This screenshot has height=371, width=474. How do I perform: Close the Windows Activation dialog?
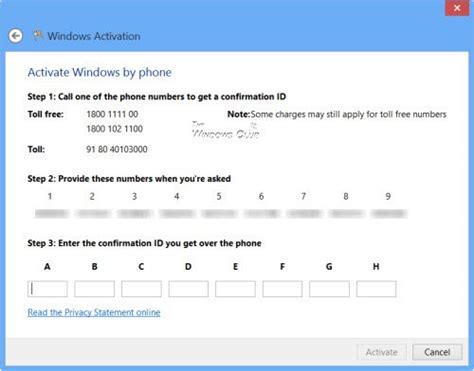tap(457, 8)
